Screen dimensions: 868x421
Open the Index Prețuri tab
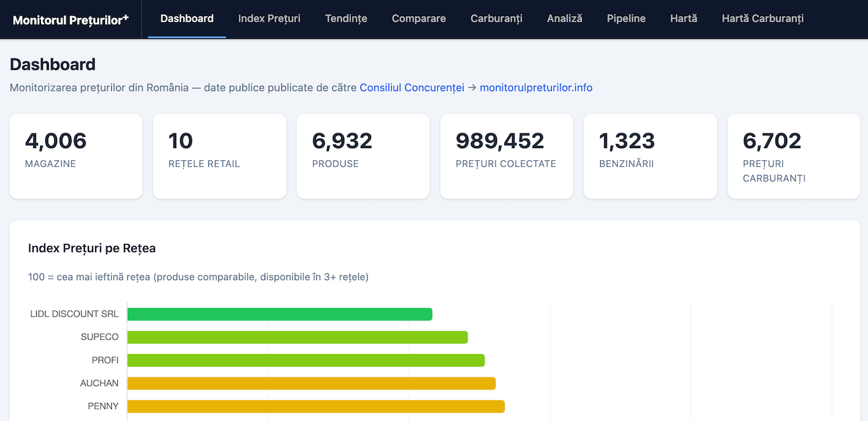[x=269, y=19]
